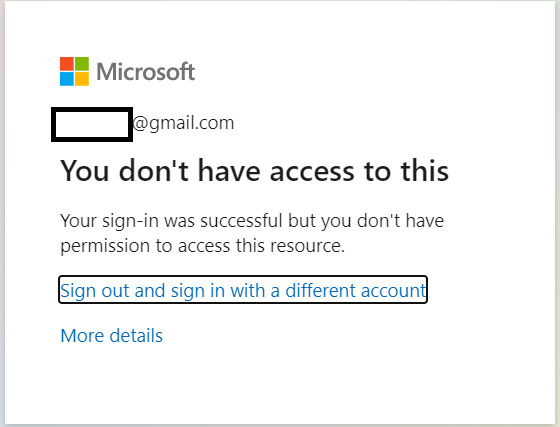Click the blacked-out email username box

[x=92, y=124]
